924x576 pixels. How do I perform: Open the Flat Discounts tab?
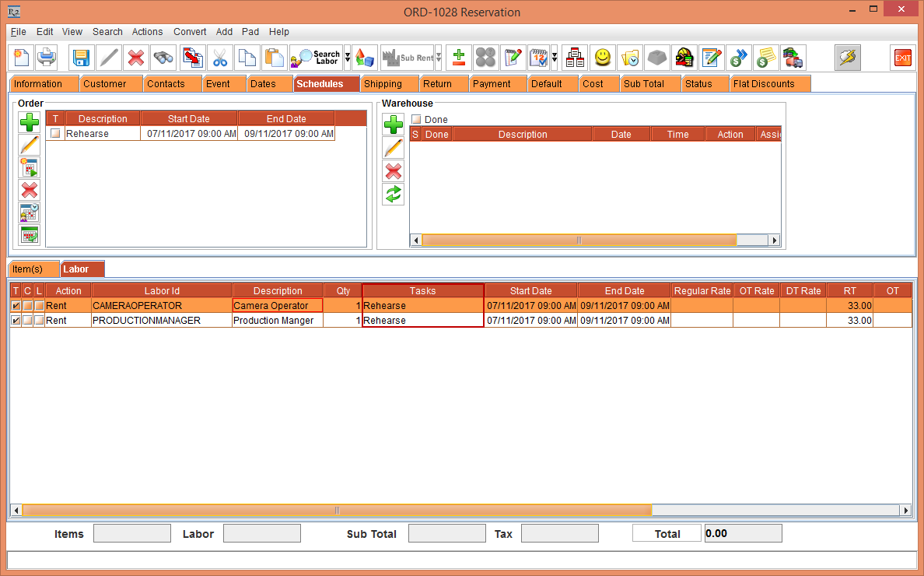tap(769, 84)
